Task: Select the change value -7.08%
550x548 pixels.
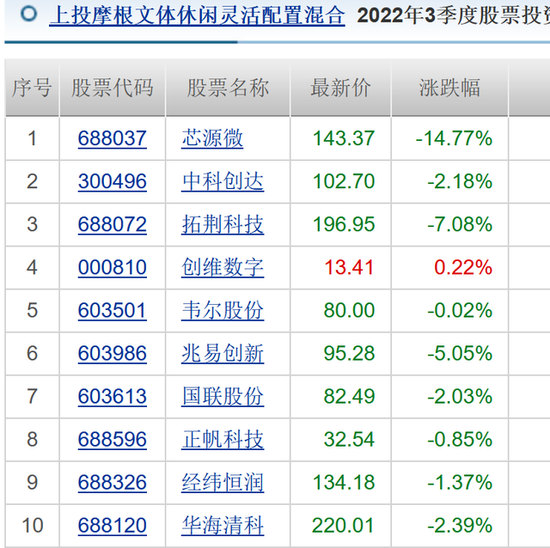Action: [460, 224]
